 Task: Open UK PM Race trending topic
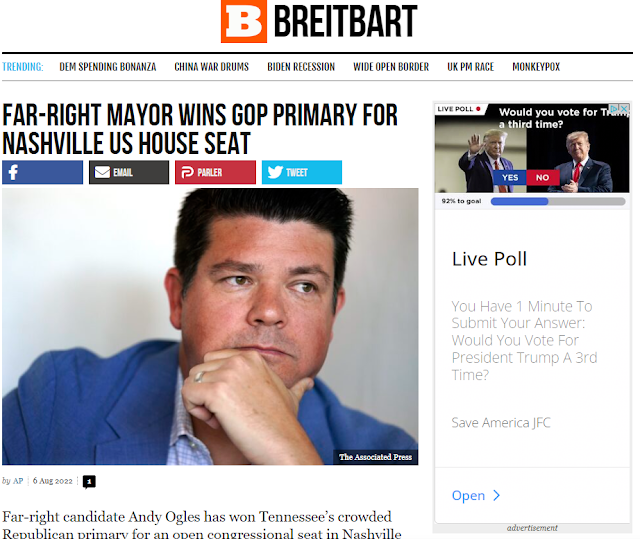coord(471,67)
